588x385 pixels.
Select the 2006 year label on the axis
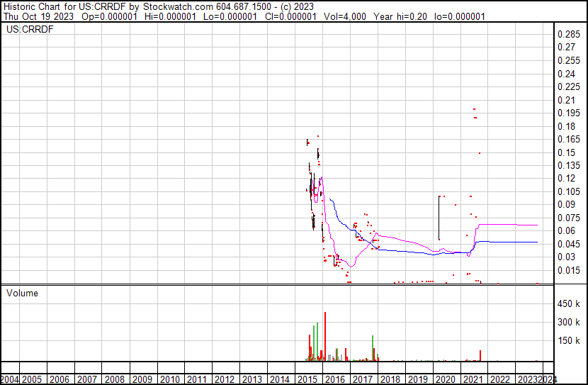coord(60,379)
